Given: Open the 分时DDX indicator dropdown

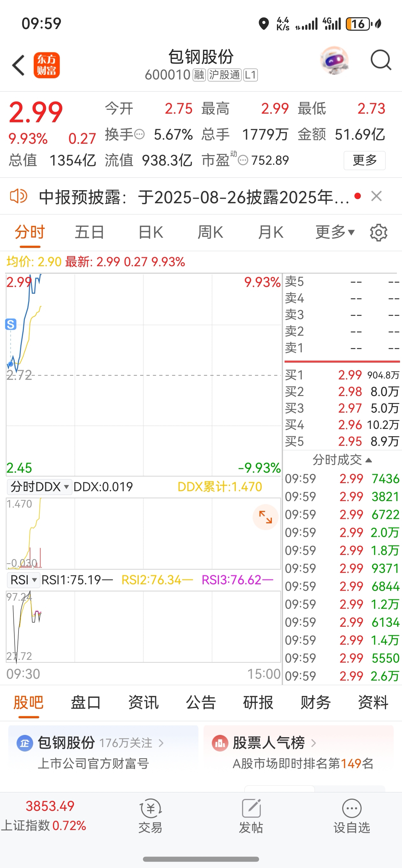Looking at the screenshot, I should pos(40,487).
